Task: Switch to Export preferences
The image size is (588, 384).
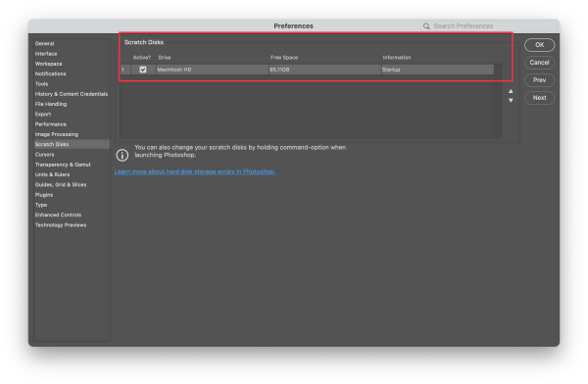Action: click(x=43, y=114)
